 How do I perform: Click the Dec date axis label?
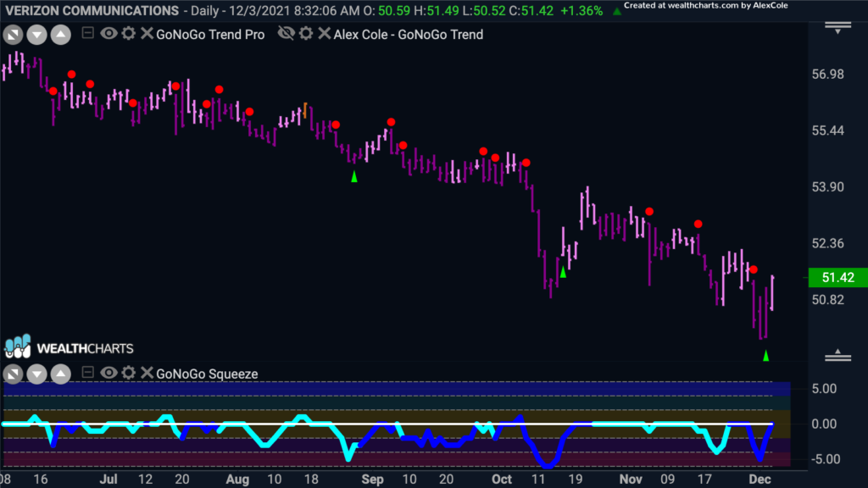(x=759, y=480)
